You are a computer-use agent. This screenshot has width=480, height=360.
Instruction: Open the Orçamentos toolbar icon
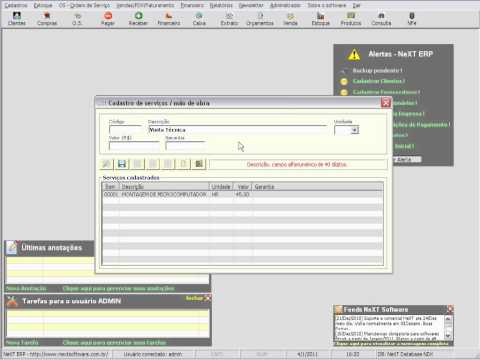pos(260,19)
